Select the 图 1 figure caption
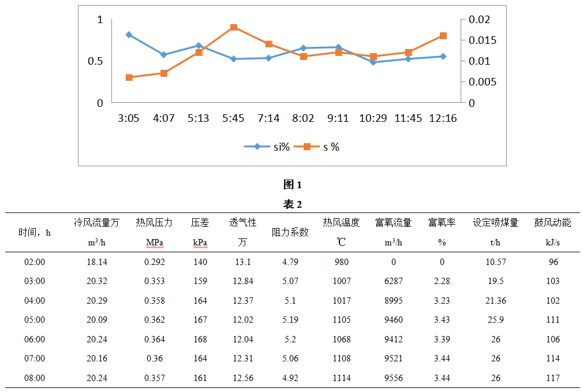This screenshot has width=583, height=392. pos(293,185)
